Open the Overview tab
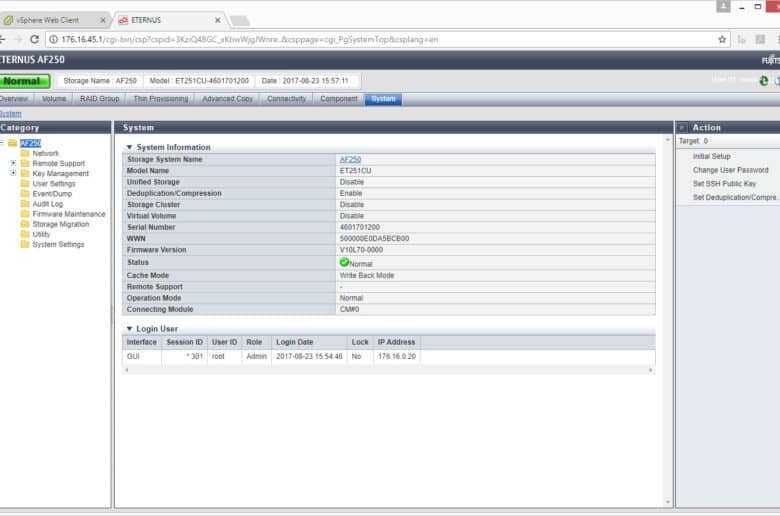The image size is (780, 516). pos(15,99)
